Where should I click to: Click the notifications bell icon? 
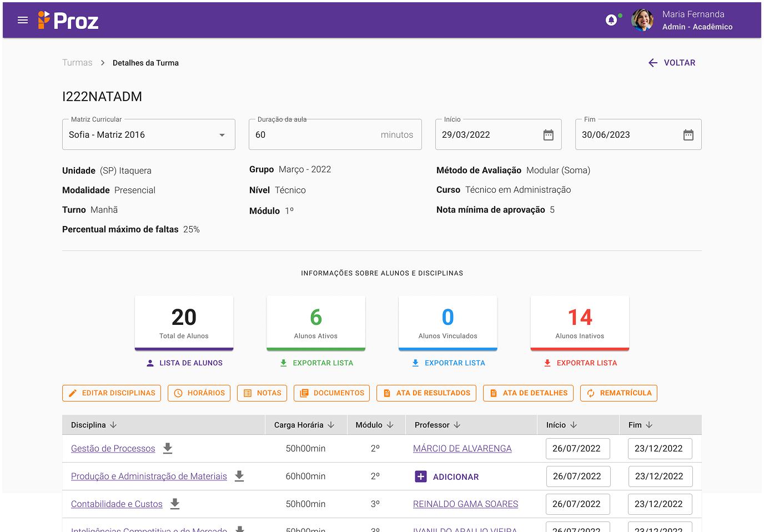[x=611, y=21]
